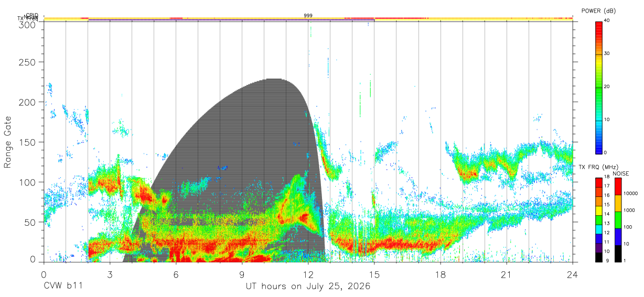The width and height of the screenshot is (644, 297).
Task: Click the "CVW b11" radar beam label
Action: point(63,287)
